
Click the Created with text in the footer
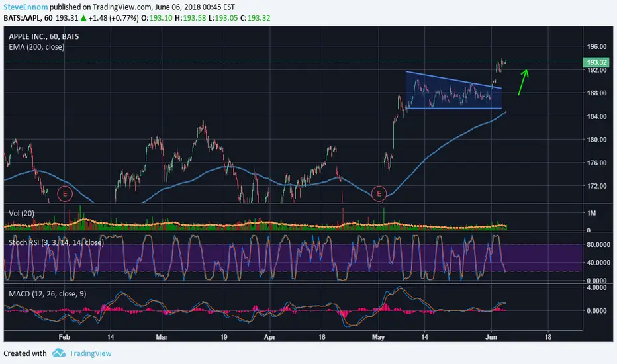[x=24, y=353]
